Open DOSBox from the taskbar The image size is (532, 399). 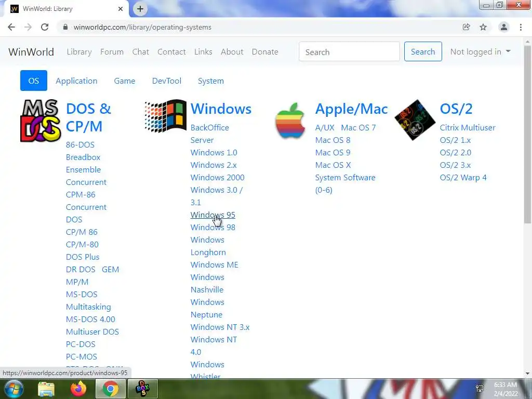click(x=142, y=389)
